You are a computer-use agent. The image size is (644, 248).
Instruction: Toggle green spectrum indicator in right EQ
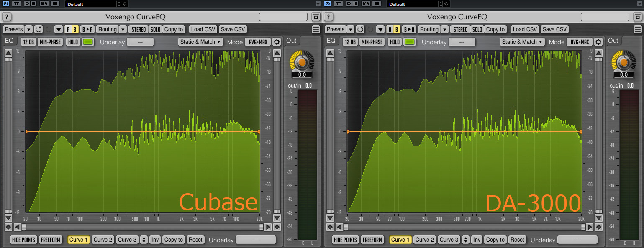click(410, 42)
